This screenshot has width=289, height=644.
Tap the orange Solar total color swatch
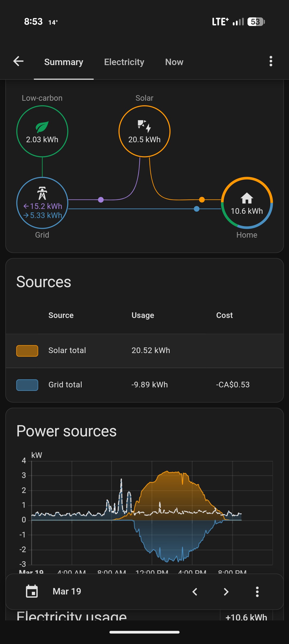click(27, 351)
